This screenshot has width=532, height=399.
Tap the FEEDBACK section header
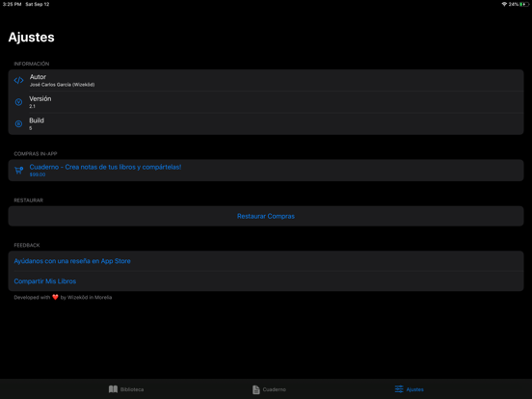point(27,245)
